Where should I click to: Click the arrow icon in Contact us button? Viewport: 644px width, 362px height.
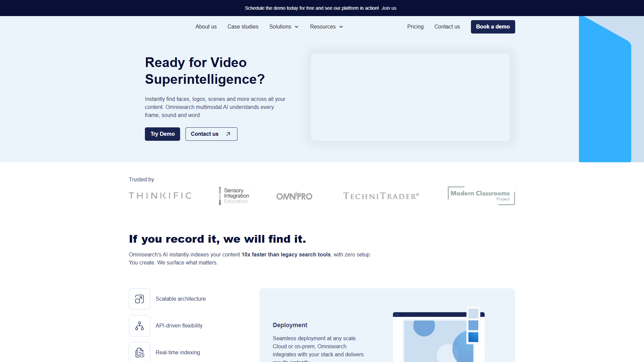point(228,134)
